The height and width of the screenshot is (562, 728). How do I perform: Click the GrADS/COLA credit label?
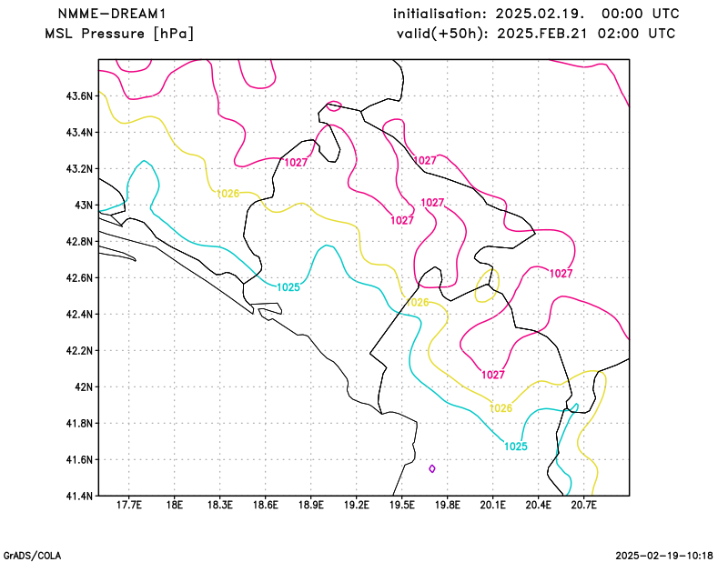click(32, 556)
